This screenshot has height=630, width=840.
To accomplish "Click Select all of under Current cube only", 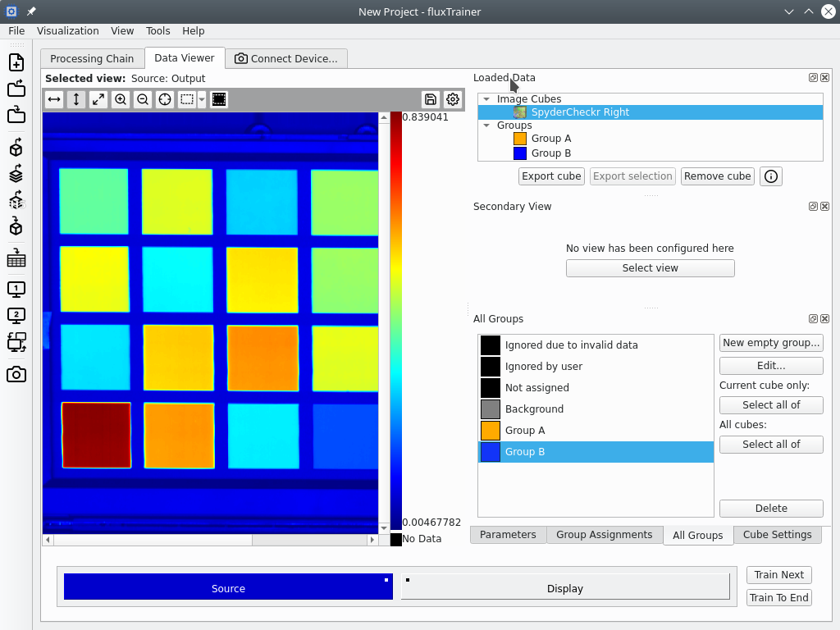I will [x=771, y=405].
